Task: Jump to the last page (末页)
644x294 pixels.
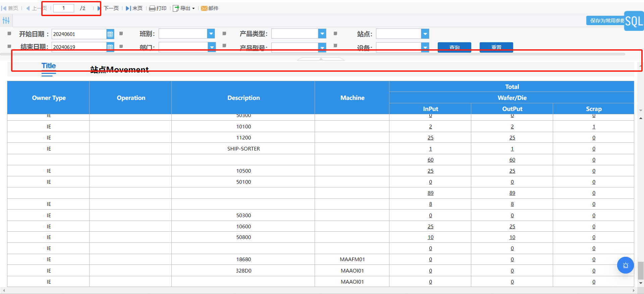Action: (134, 8)
